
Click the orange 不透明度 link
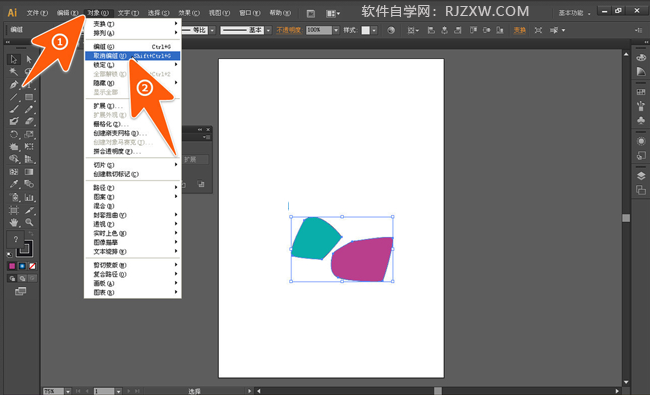(x=289, y=30)
